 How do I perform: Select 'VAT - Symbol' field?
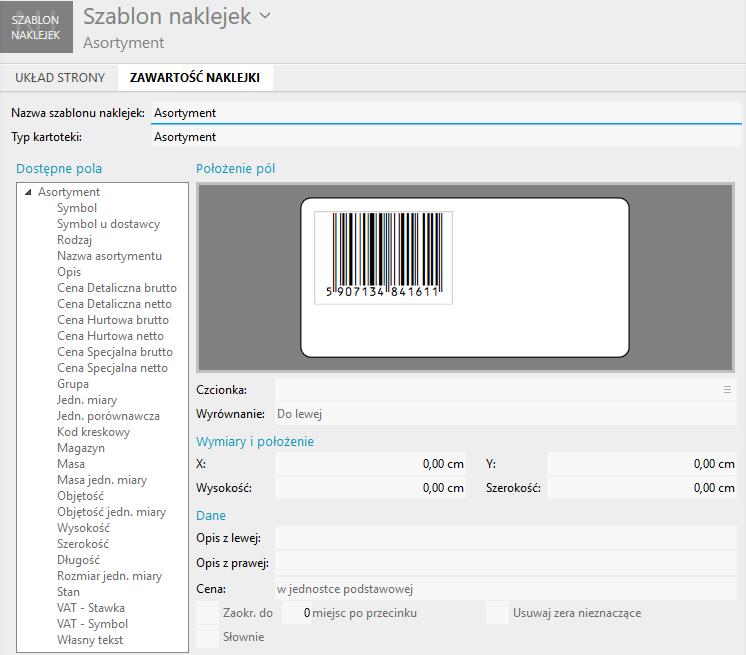tap(93, 624)
